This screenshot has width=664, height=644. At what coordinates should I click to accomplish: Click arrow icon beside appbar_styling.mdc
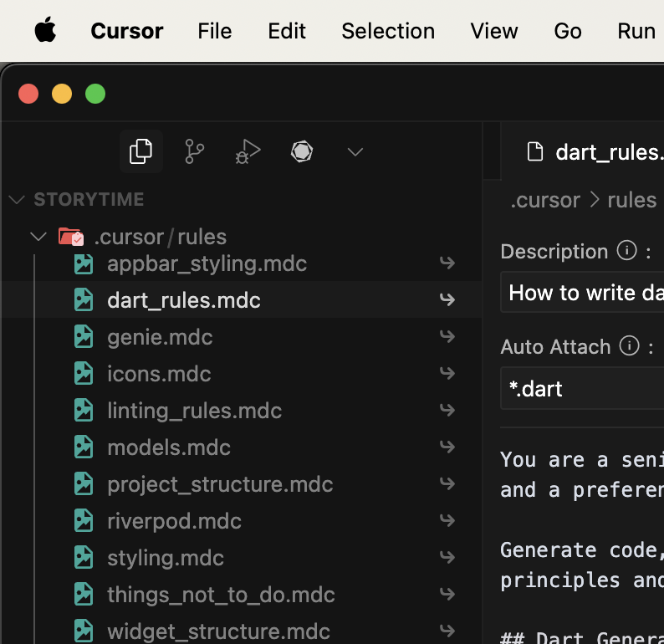point(447,263)
